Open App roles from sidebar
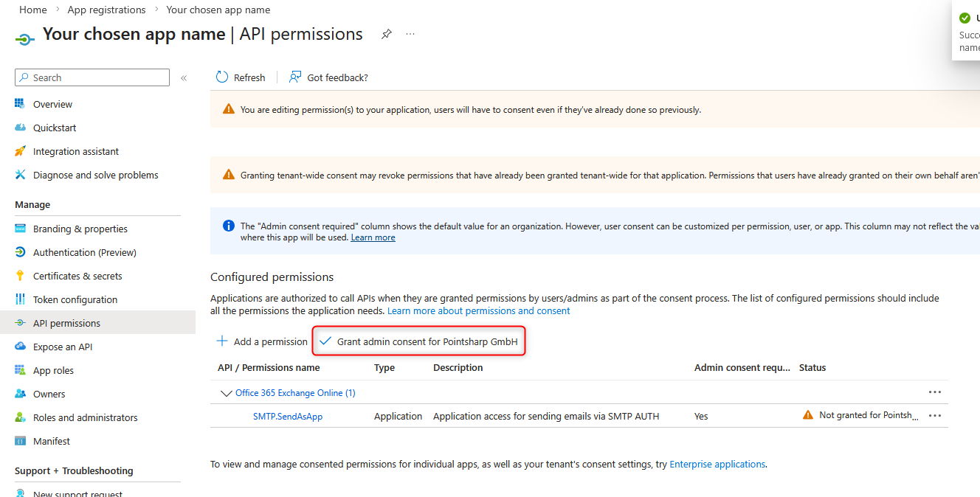 coord(53,370)
